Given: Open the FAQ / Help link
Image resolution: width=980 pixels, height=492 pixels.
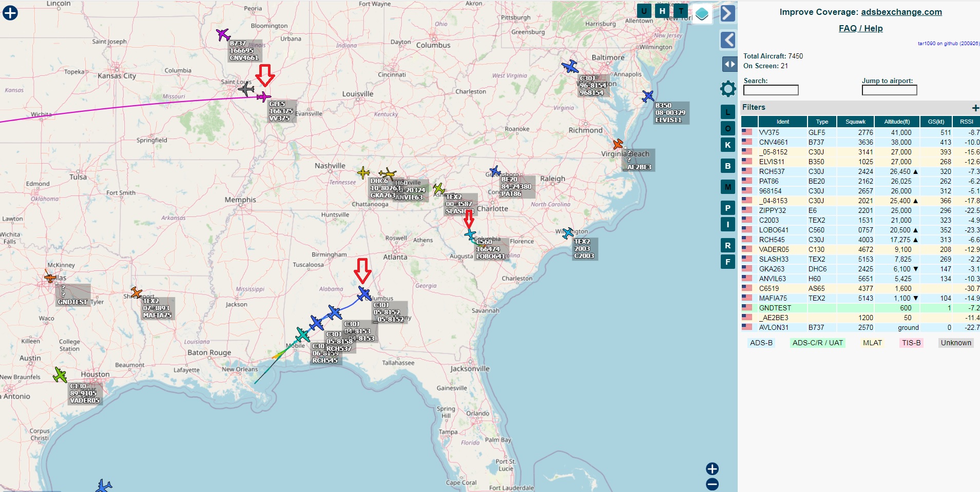Looking at the screenshot, I should (x=860, y=28).
